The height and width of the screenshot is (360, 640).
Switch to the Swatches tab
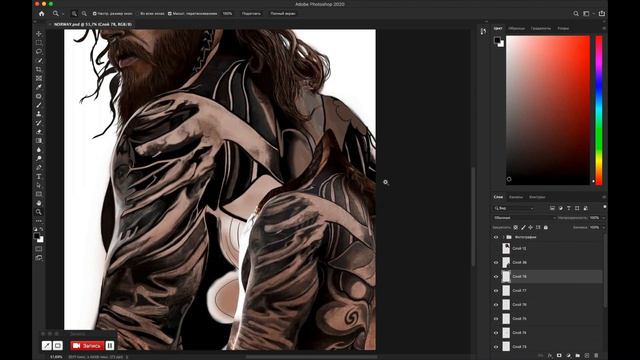(x=516, y=29)
